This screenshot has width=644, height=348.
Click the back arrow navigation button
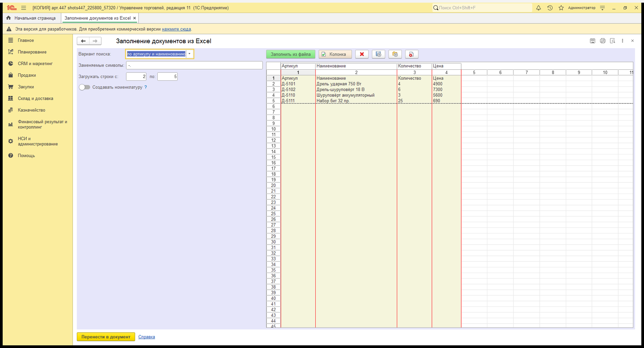[83, 41]
